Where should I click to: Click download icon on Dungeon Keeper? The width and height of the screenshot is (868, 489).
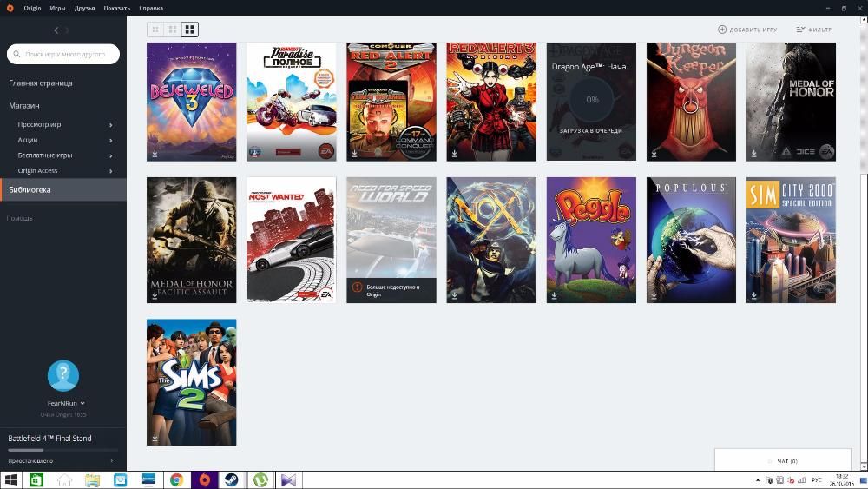point(654,154)
